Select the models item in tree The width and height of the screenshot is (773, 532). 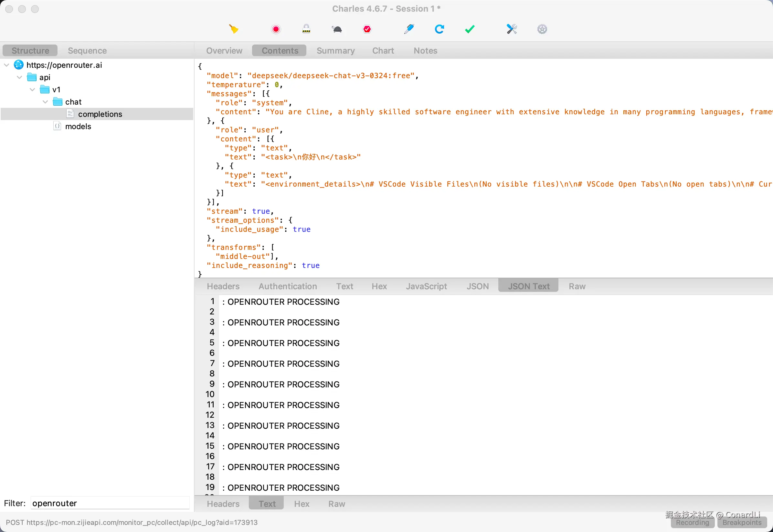coord(78,126)
